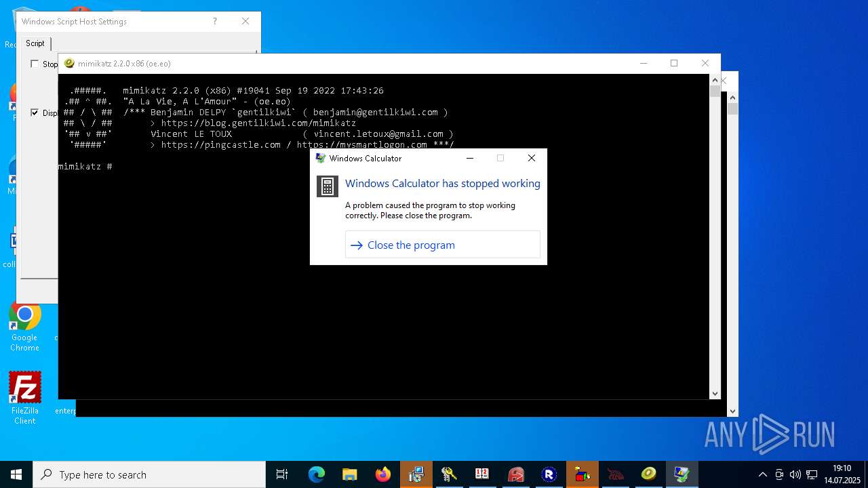This screenshot has height=488, width=868.
Task: Click the Meet Now tray icon
Action: 779,474
